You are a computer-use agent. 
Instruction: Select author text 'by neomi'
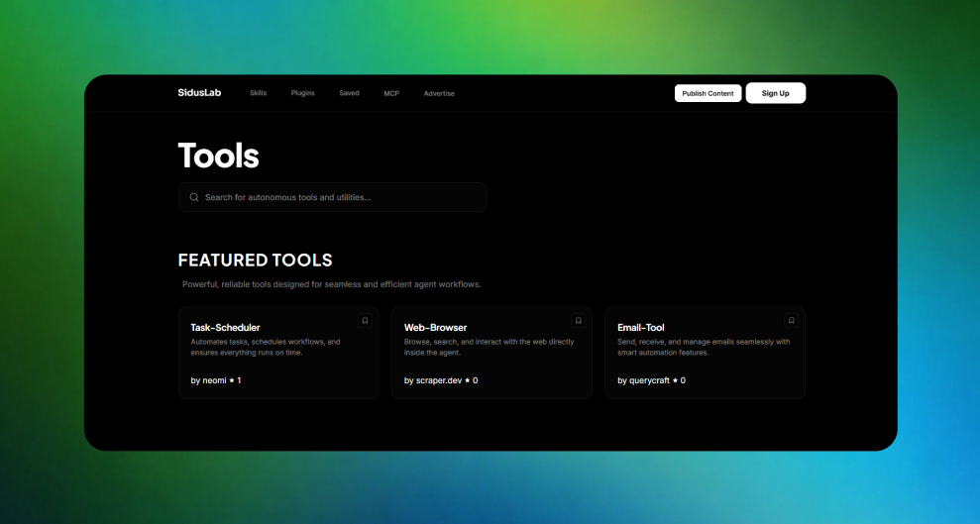coord(209,380)
